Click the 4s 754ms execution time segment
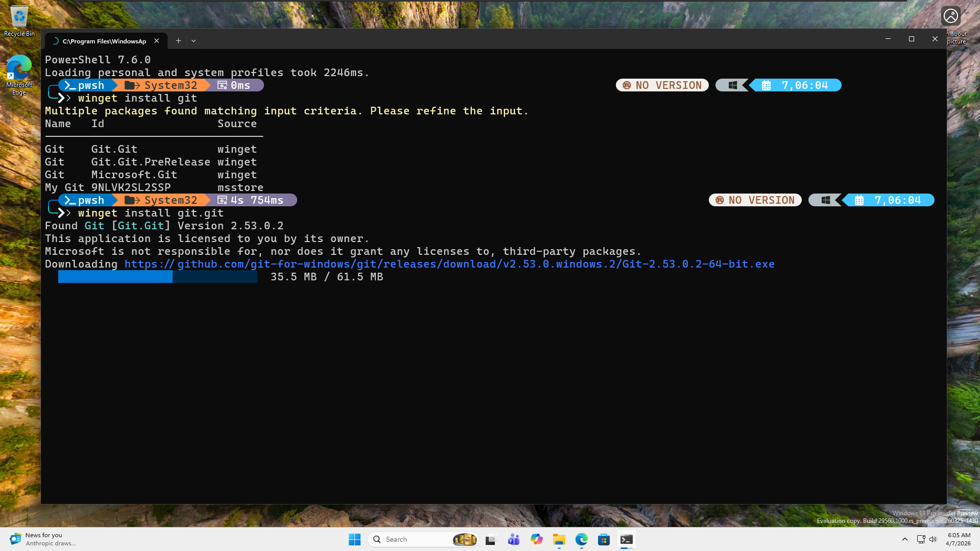 251,200
